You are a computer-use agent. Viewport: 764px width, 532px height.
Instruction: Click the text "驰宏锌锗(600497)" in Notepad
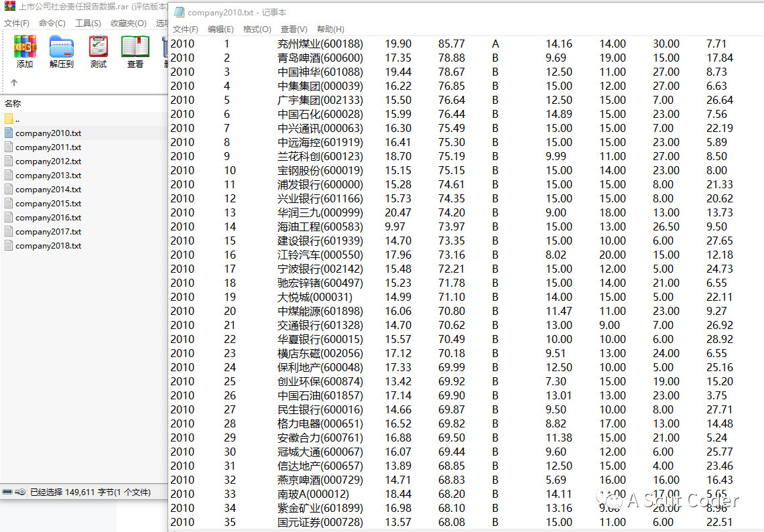(320, 283)
